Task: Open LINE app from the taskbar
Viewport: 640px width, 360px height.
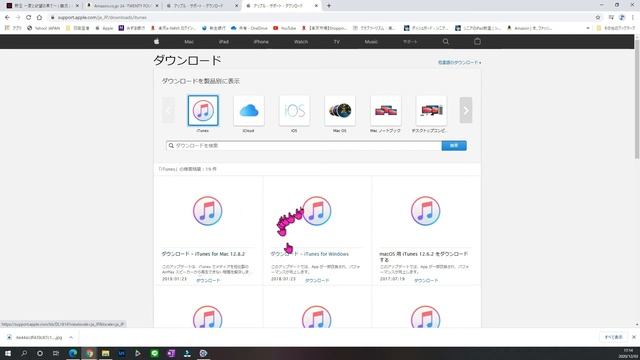Action: click(154, 353)
